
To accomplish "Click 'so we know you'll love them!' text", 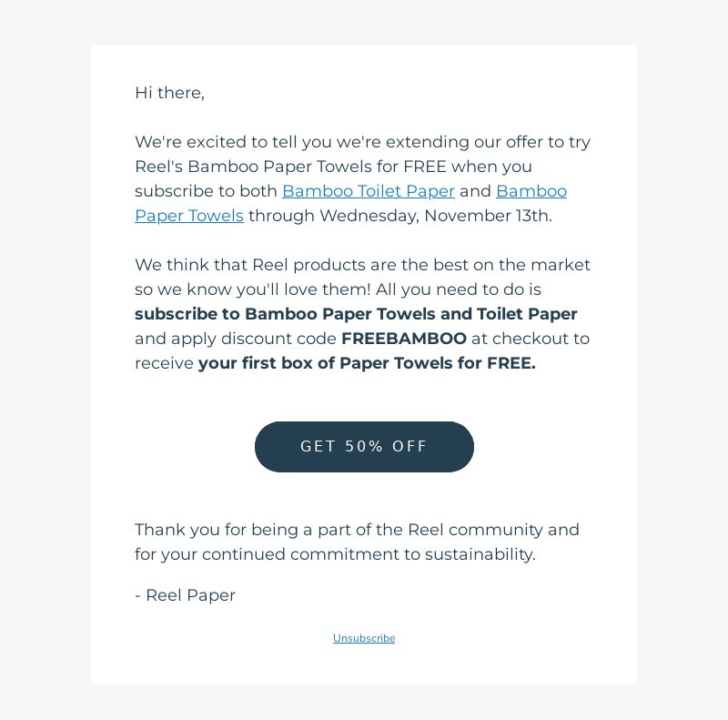I will tap(253, 289).
